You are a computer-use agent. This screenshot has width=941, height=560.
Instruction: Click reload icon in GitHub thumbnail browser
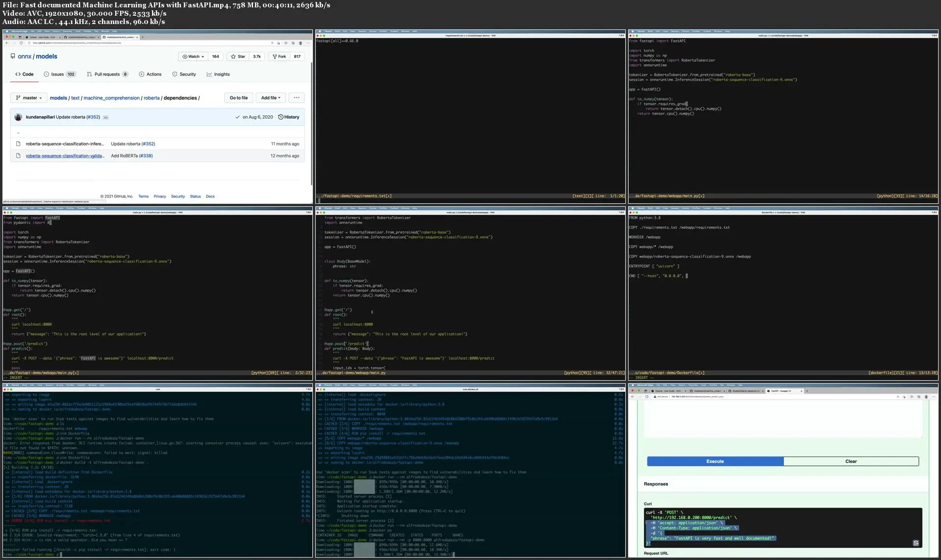[21, 43]
